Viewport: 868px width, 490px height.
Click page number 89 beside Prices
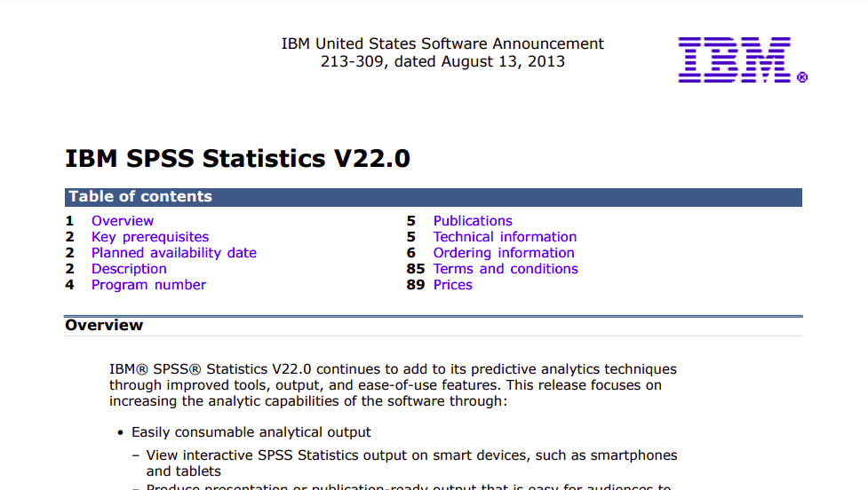coord(415,285)
